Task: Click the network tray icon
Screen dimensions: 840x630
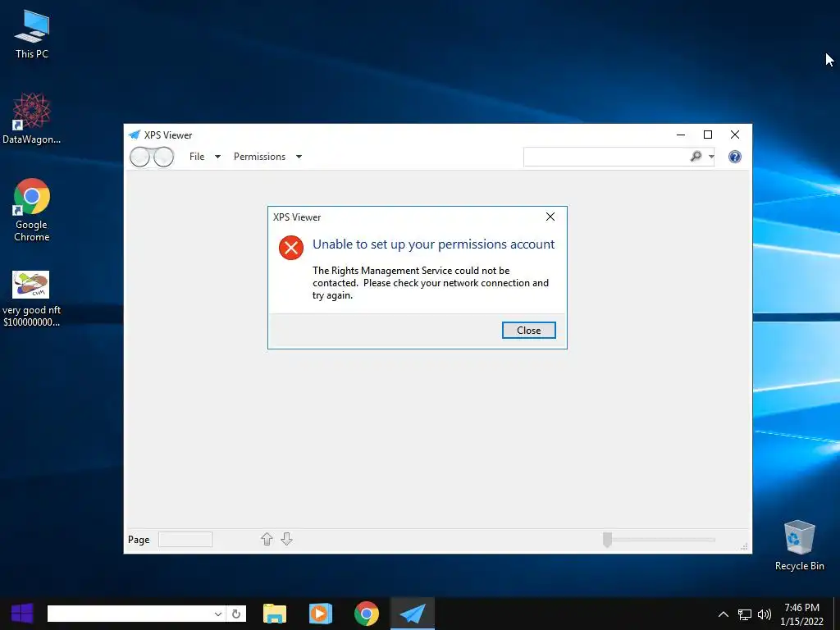Action: coord(745,614)
